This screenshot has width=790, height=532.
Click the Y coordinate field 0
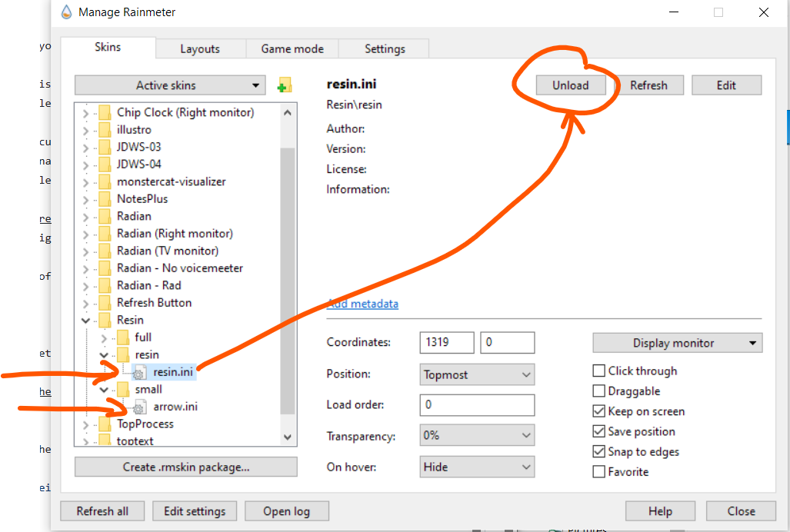point(508,343)
